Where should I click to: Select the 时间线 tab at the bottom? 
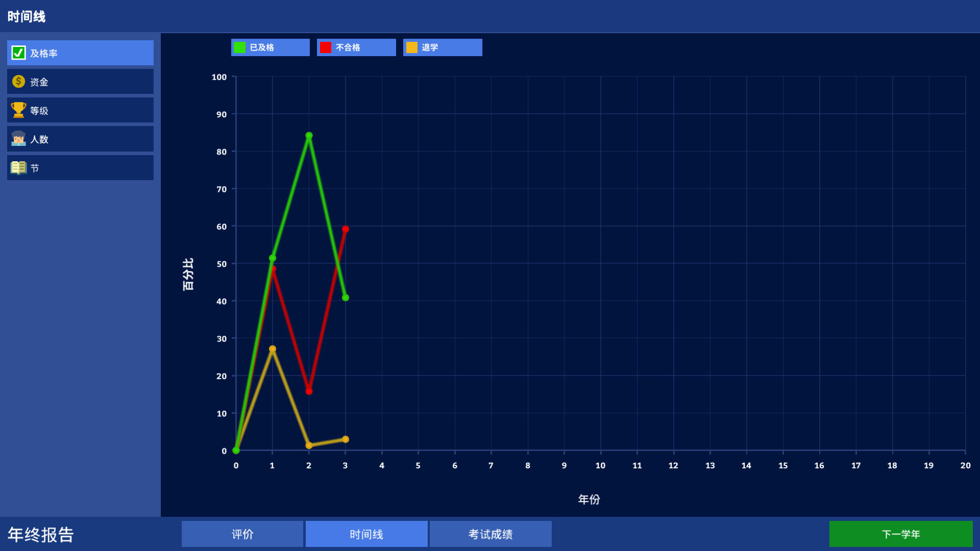(x=366, y=534)
